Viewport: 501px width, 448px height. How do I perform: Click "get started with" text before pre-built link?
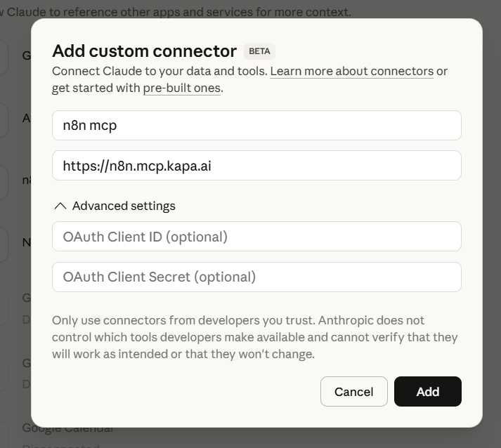[x=96, y=88]
